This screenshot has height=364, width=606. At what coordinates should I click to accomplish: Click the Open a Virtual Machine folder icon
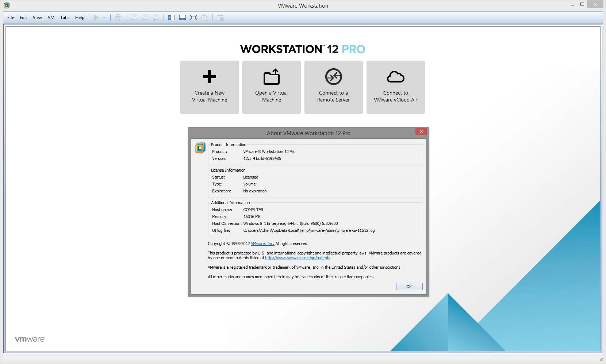pos(272,77)
